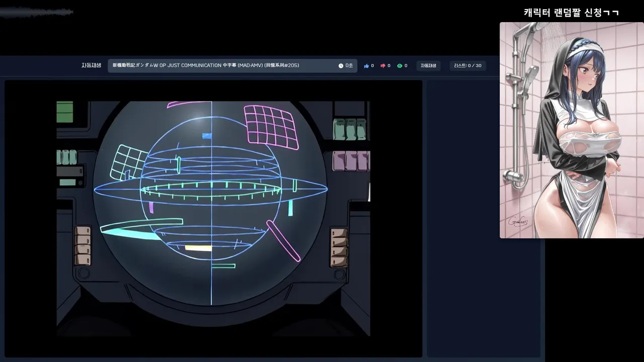Screen dimensions: 644x362
Task: Click the JUST COMMUNICATION video title field
Action: (232, 66)
